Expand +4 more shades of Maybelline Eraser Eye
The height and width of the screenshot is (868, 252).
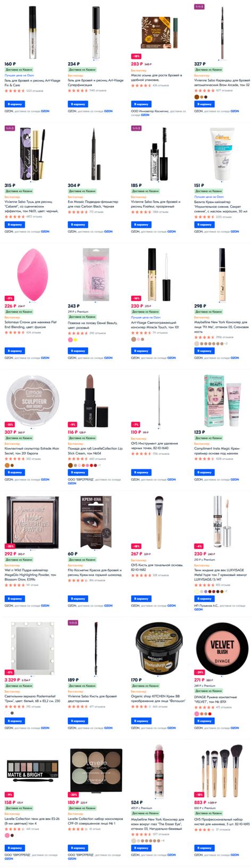(163, 841)
